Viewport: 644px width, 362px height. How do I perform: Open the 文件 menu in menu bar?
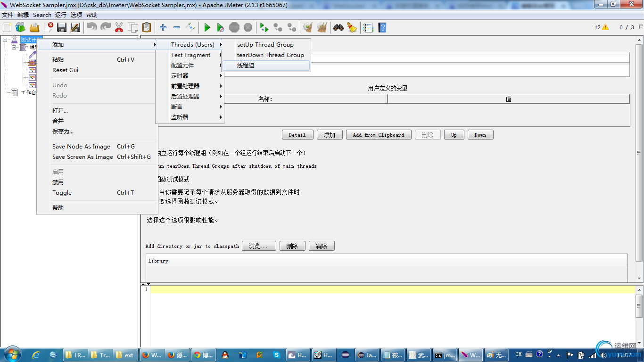[x=8, y=15]
